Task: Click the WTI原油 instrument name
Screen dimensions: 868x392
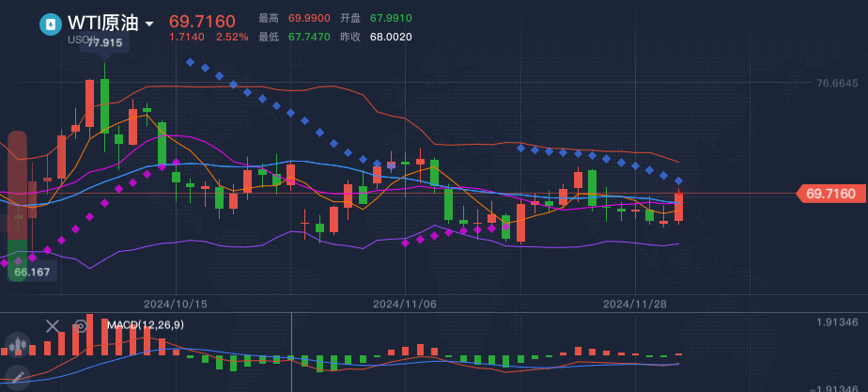Action: point(103,24)
